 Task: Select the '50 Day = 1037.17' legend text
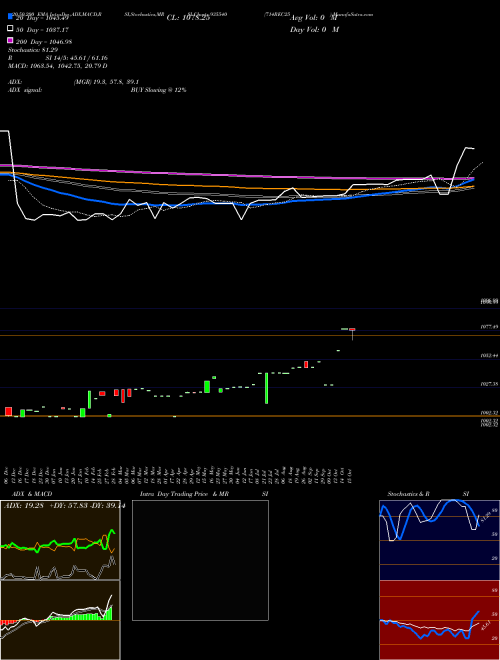(x=42, y=30)
